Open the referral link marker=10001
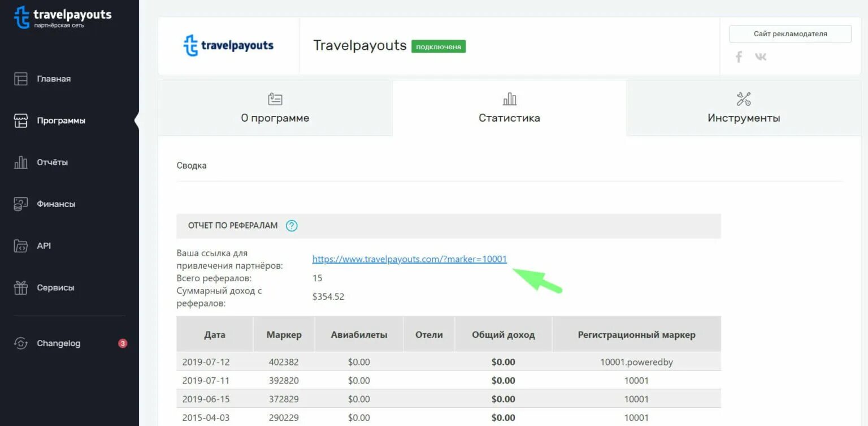The height and width of the screenshot is (426, 868). tap(410, 259)
